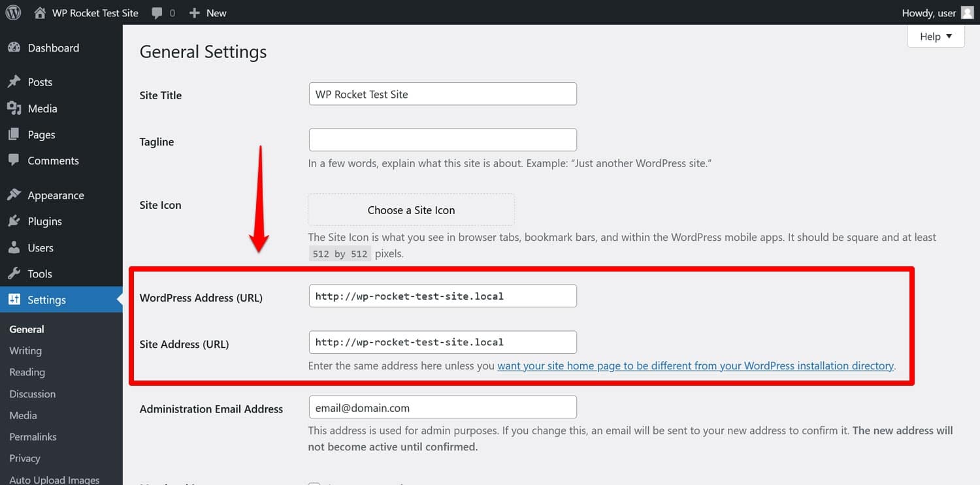
Task: Click into the Tagline text field
Action: pos(442,140)
